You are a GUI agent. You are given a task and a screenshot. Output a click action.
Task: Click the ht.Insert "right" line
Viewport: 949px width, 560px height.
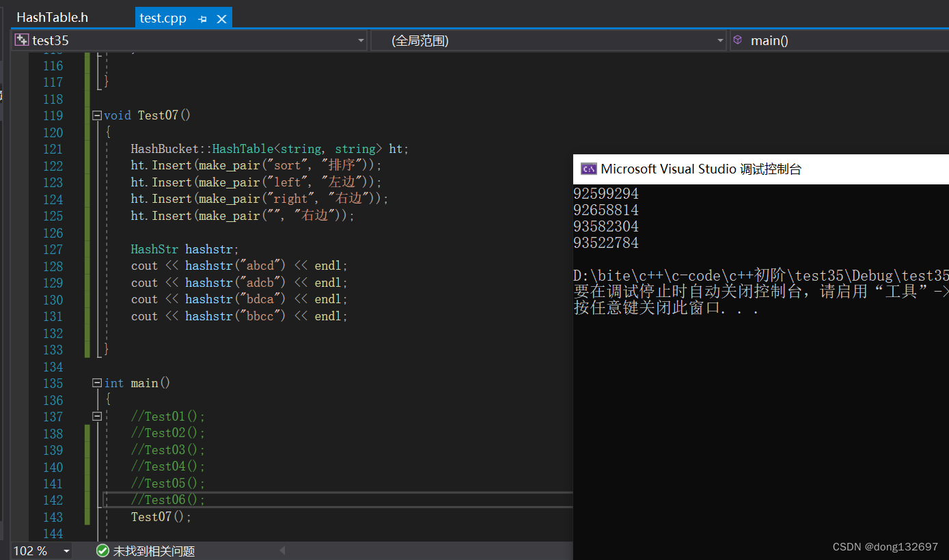click(260, 199)
